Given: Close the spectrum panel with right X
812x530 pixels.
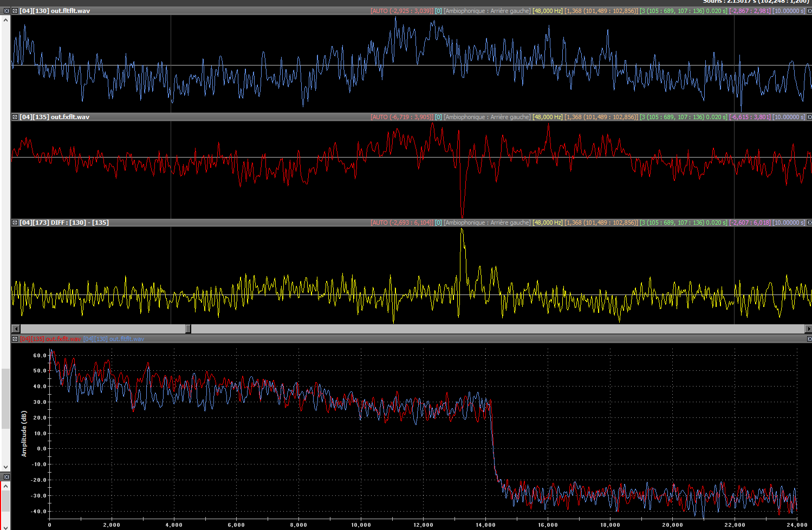Looking at the screenshot, I should click(x=809, y=339).
